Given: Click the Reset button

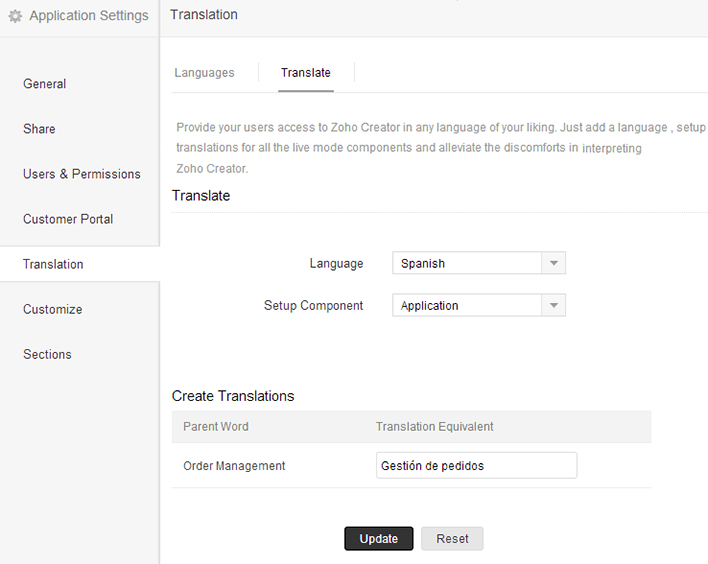Looking at the screenshot, I should (452, 539).
